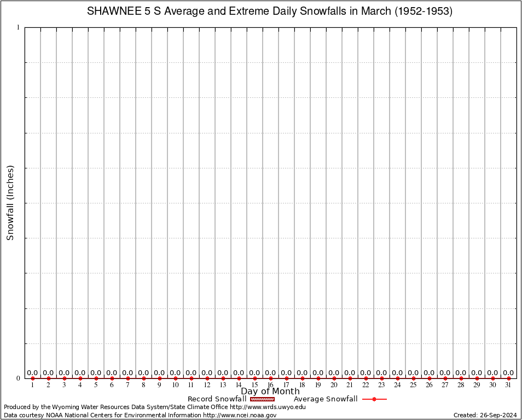Screen dimensions: 522x420
Task: Click the y-axis value 1 at top
Action: pyautogui.click(x=18, y=27)
